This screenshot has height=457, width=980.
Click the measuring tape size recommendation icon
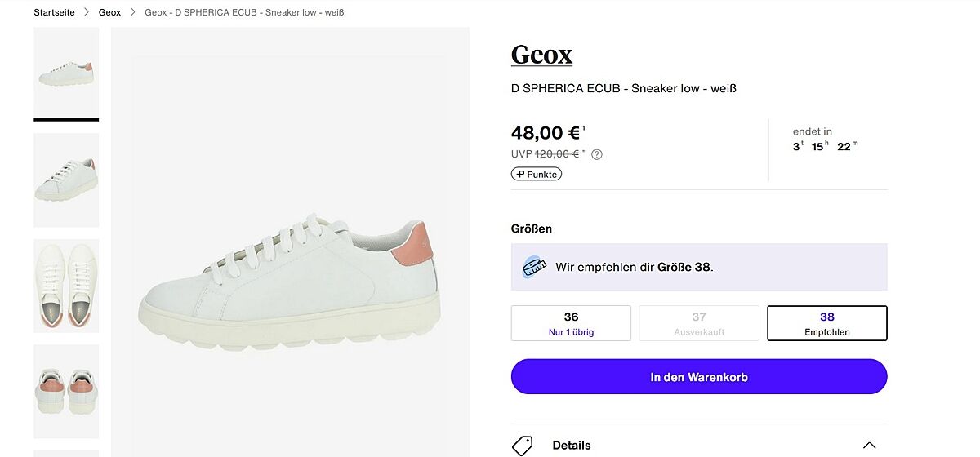coord(534,267)
